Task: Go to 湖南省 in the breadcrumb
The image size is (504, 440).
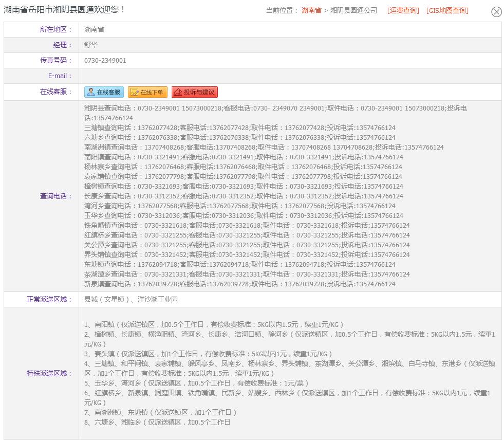Action: [x=311, y=10]
